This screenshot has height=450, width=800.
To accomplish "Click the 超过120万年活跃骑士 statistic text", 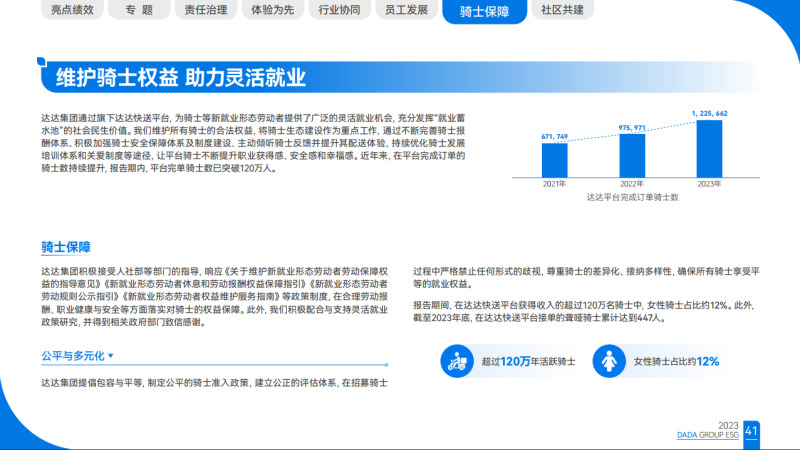I will 528,361.
